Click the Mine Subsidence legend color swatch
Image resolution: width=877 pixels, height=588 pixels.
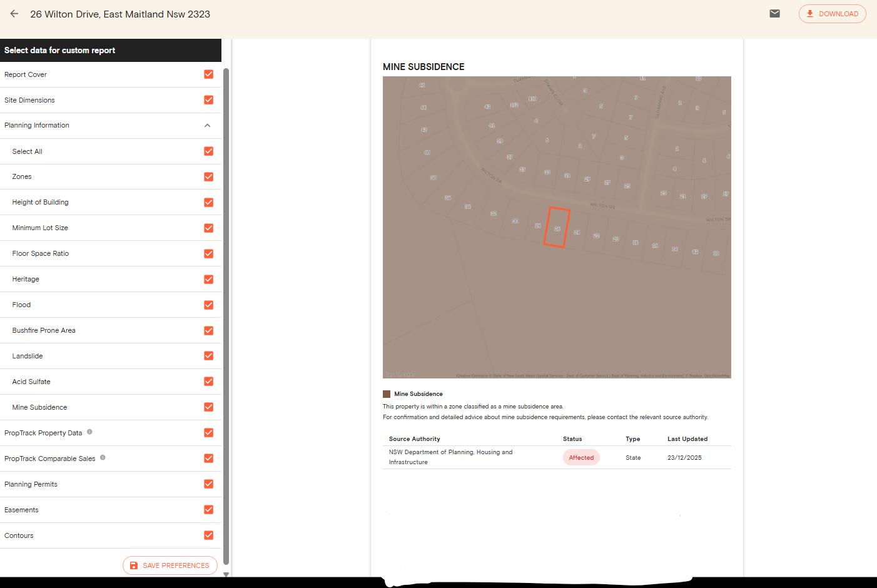click(387, 394)
